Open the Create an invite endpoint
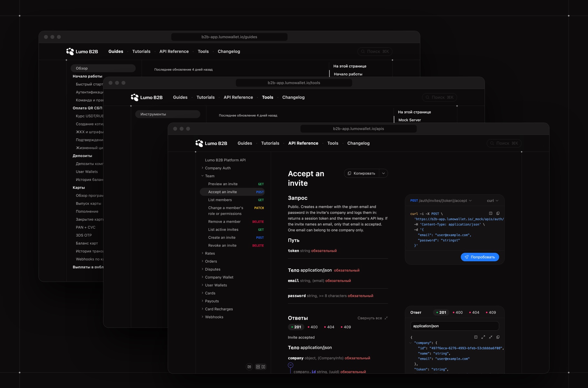The width and height of the screenshot is (588, 388). tap(232, 238)
